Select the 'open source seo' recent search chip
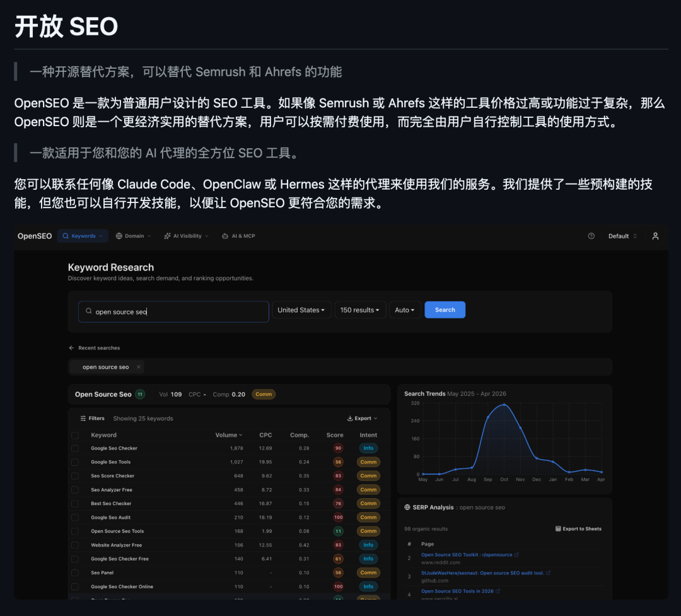Viewport: 681px width, 616px height. (x=105, y=367)
